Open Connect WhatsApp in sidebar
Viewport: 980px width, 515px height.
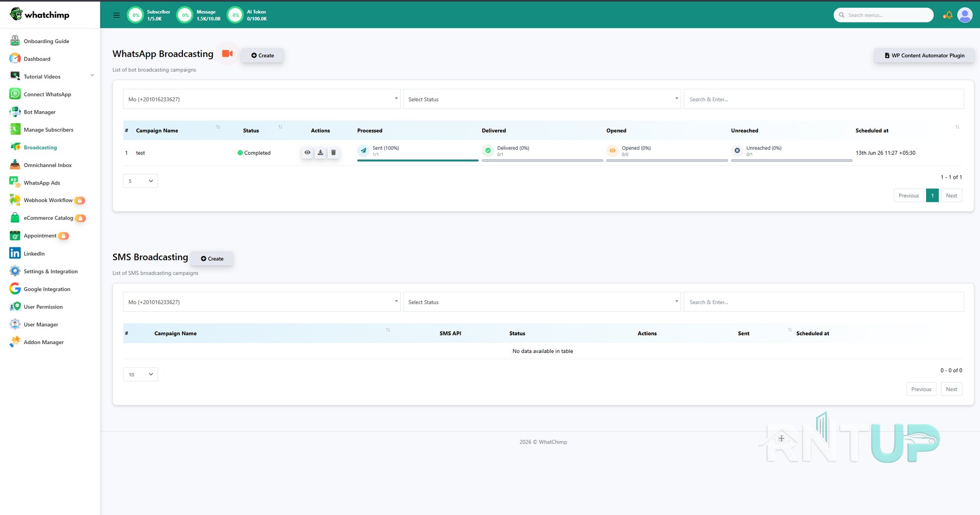48,94
